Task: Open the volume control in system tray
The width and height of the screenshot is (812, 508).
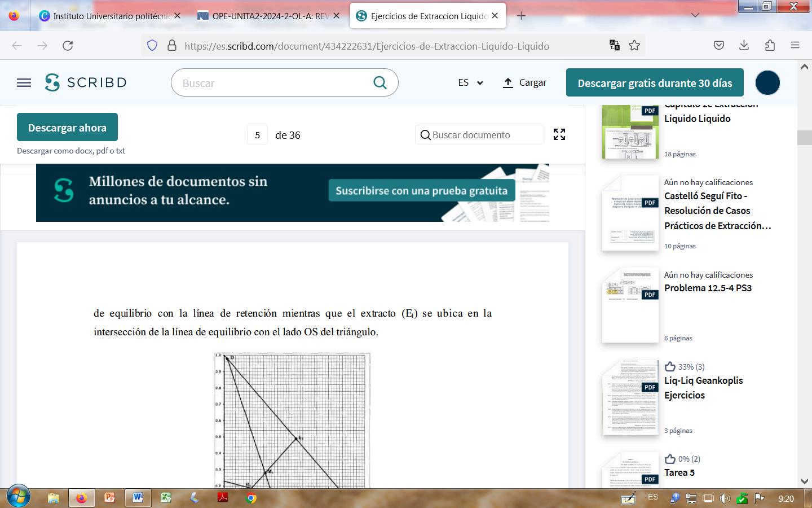Action: point(725,498)
